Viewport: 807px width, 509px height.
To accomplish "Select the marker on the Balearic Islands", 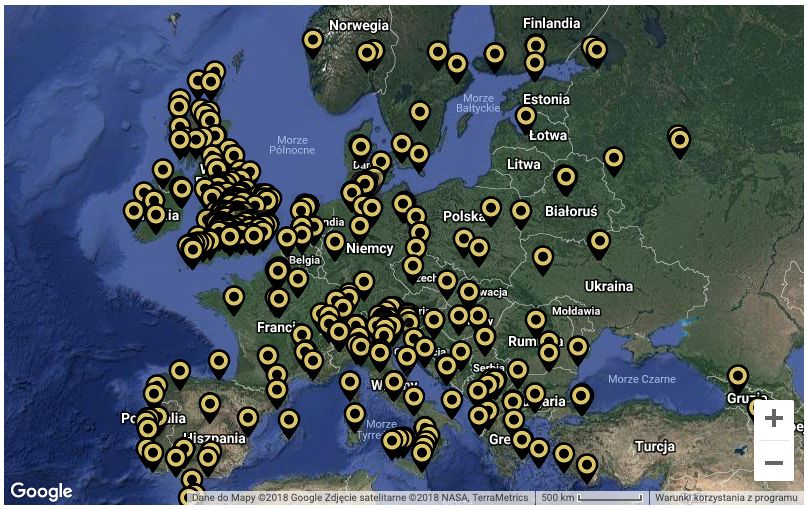I will (289, 424).
